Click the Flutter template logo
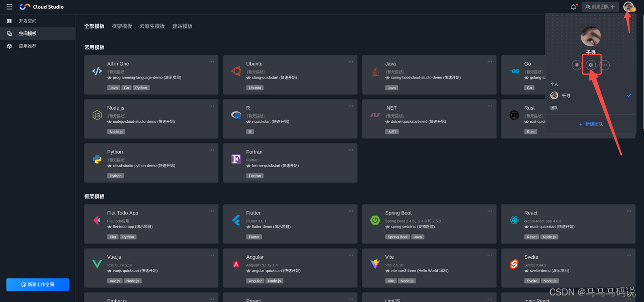This screenshot has width=644, height=302. pyautogui.click(x=236, y=220)
